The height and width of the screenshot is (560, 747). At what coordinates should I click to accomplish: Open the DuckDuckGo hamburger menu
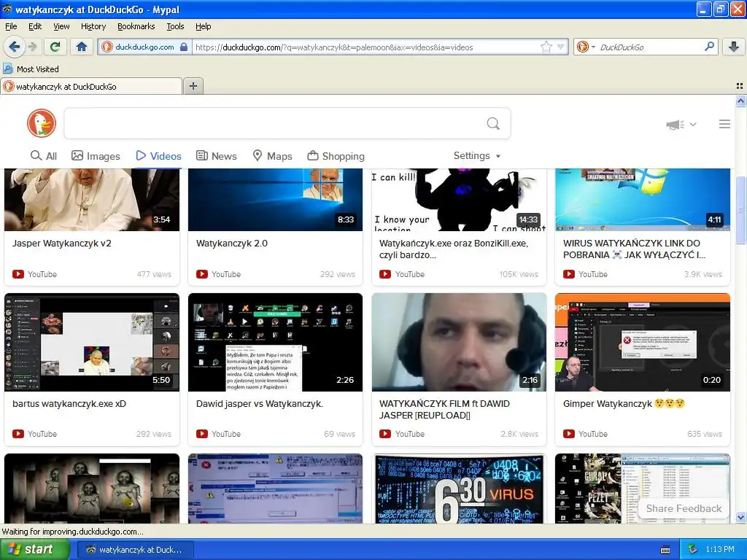724,124
